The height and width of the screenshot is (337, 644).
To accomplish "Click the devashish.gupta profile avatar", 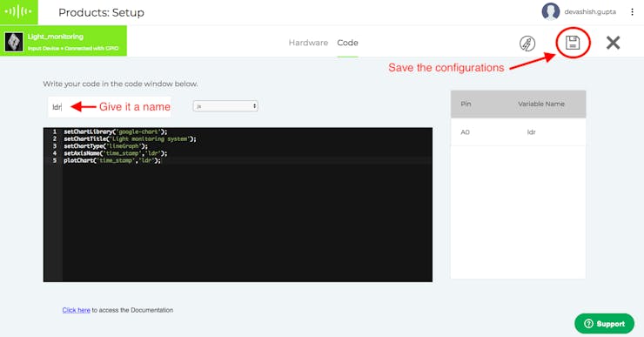I will (x=550, y=11).
